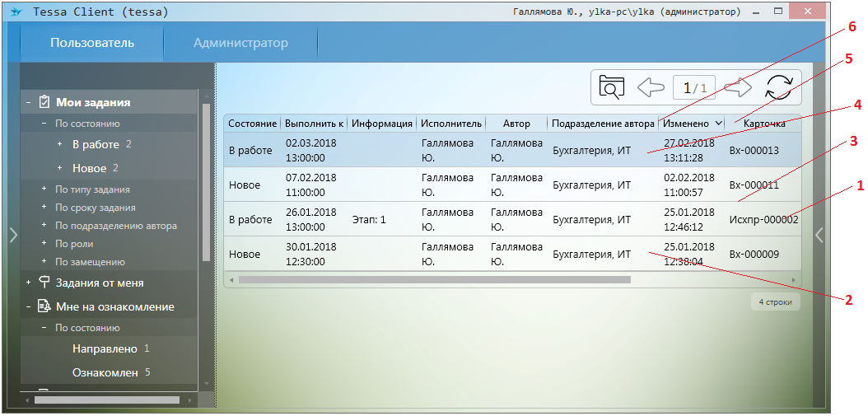Click the search folder icon in toolbar

pos(612,87)
